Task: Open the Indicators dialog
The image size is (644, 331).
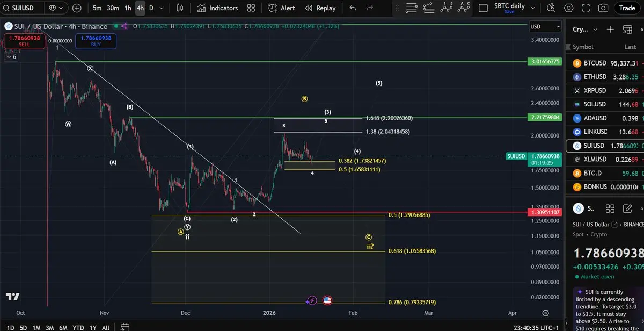Action: pos(217,8)
